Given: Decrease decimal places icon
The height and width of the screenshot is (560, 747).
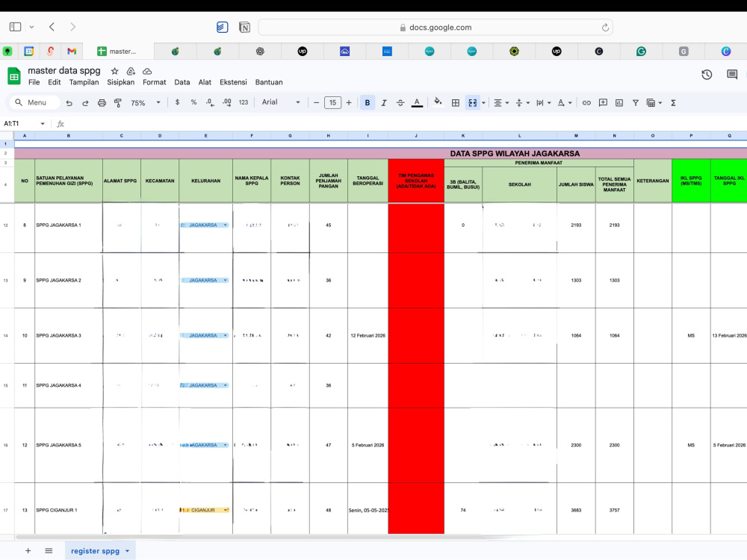Looking at the screenshot, I should pos(210,102).
